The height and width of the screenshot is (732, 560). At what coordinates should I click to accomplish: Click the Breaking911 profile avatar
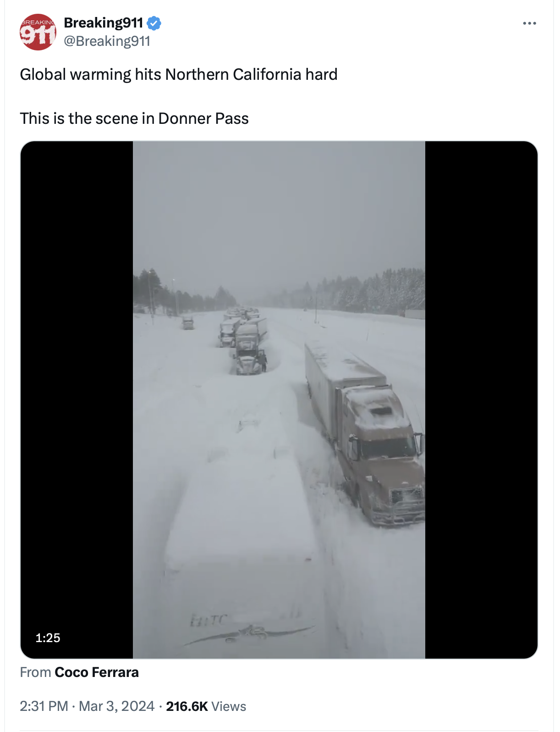coord(38,32)
